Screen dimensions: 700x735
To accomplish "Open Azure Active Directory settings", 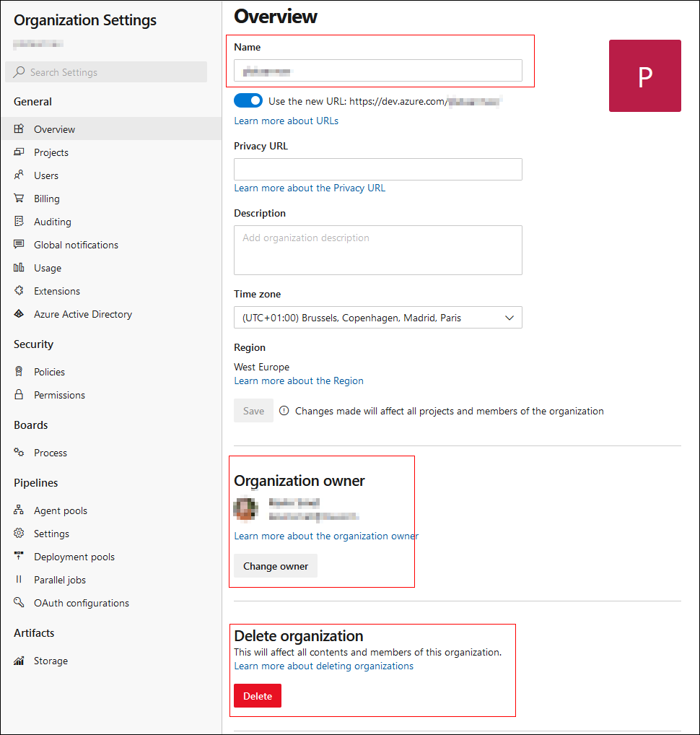I will point(111,313).
